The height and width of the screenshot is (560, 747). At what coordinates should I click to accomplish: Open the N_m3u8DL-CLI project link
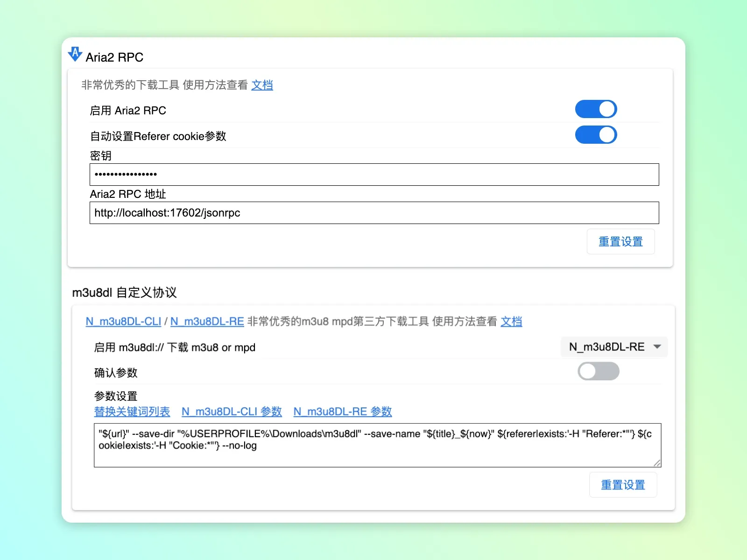123,322
